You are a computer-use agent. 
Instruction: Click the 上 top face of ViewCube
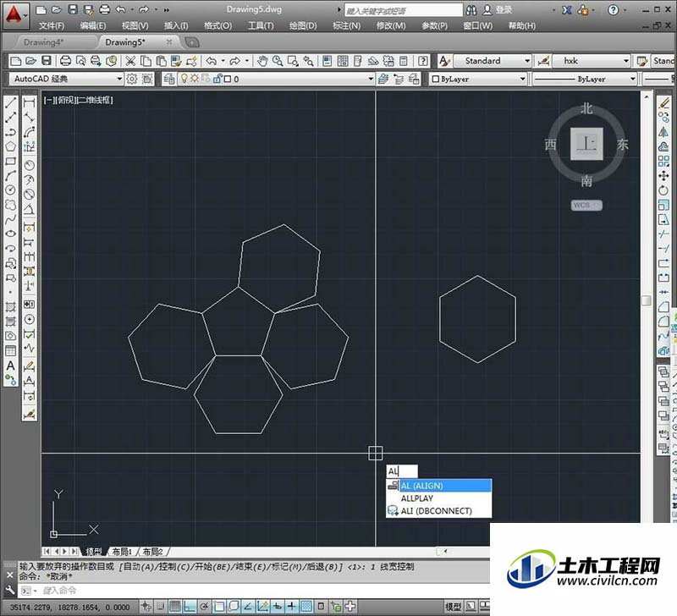pyautogui.click(x=586, y=144)
